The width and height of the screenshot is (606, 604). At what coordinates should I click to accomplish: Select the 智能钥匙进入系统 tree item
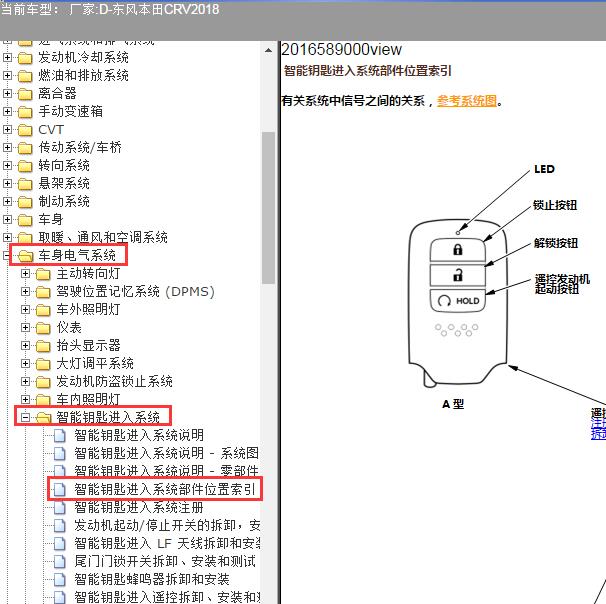point(108,417)
